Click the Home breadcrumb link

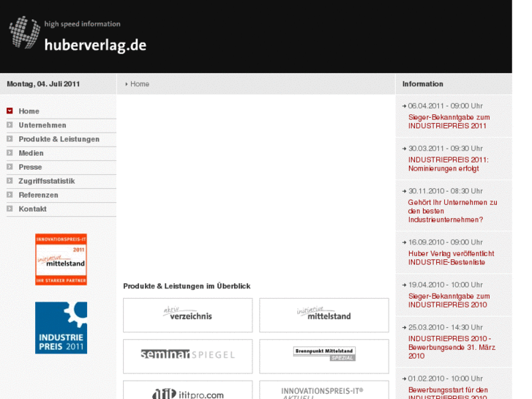(x=140, y=84)
